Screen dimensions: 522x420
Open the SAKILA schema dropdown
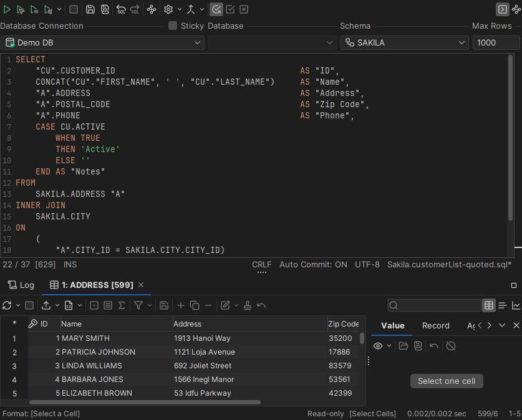(405, 42)
